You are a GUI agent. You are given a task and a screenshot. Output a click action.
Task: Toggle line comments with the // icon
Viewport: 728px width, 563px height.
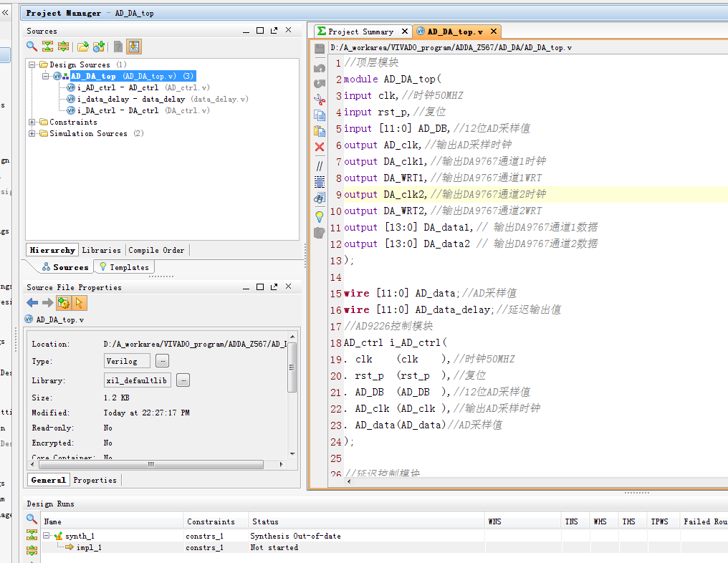(x=320, y=165)
